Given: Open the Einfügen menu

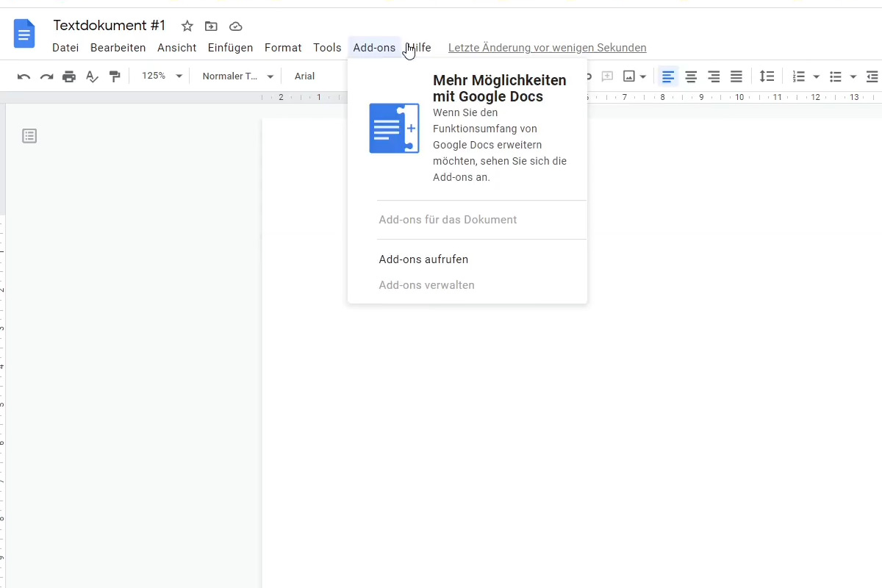Looking at the screenshot, I should (x=231, y=48).
